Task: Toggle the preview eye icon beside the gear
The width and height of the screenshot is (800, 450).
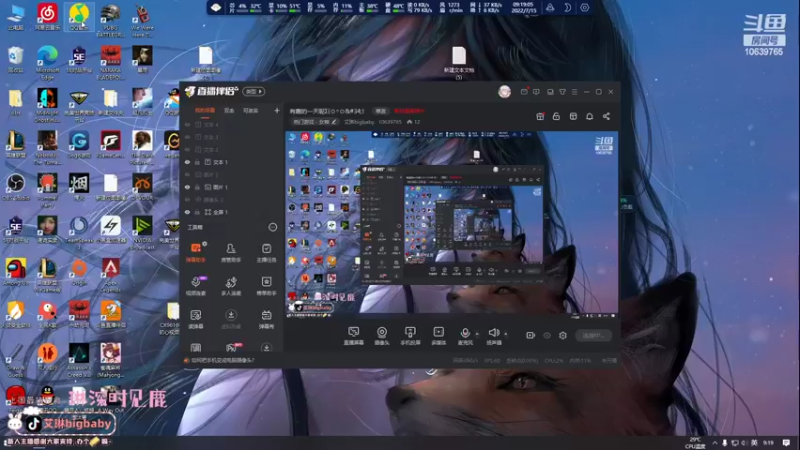Action: tap(547, 335)
